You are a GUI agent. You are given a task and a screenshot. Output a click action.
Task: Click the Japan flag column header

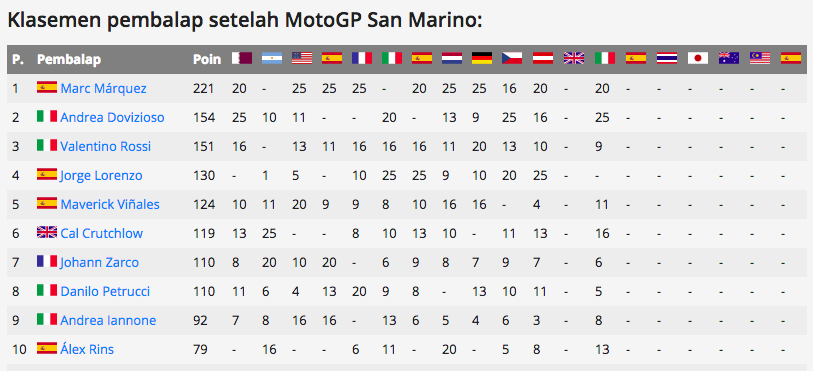click(698, 58)
